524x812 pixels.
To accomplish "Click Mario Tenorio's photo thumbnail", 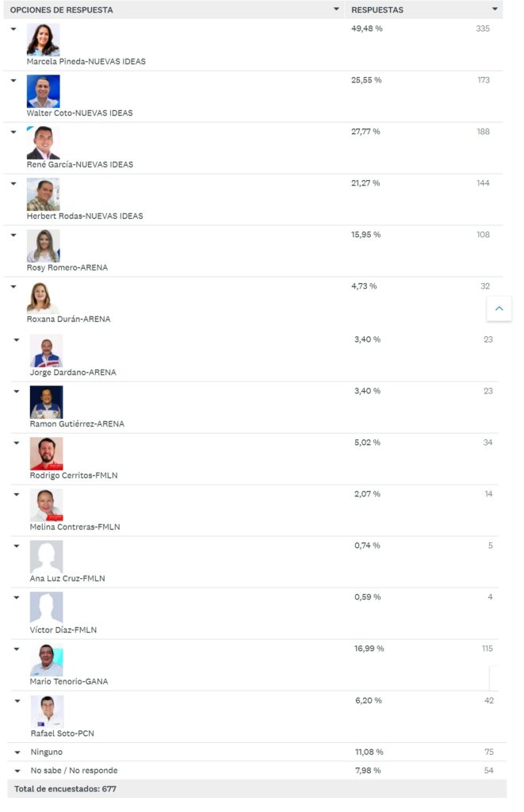I will click(46, 660).
